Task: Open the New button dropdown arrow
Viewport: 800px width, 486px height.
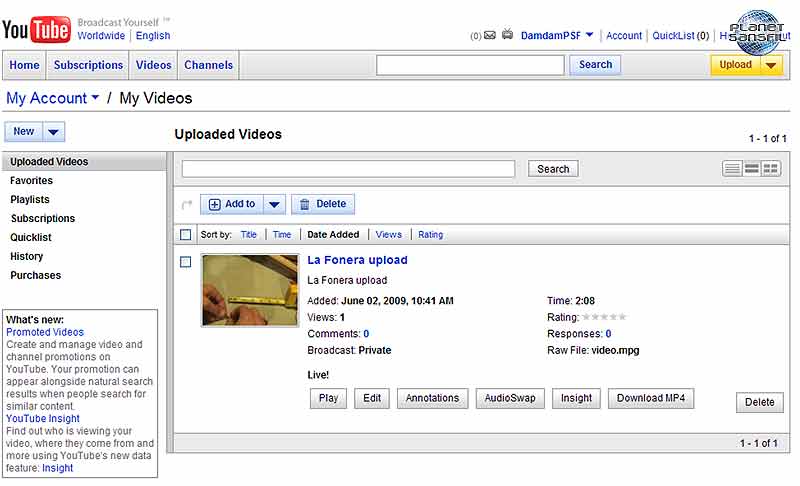Action: (54, 132)
